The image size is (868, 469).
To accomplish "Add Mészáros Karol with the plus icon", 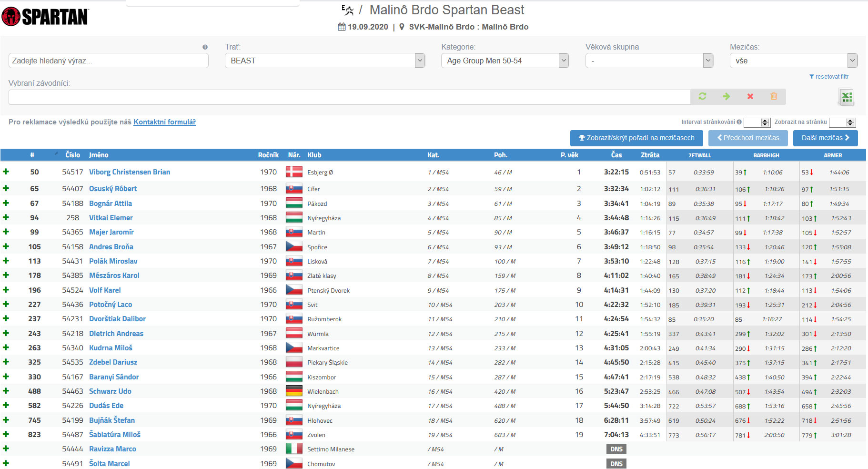I will point(6,275).
